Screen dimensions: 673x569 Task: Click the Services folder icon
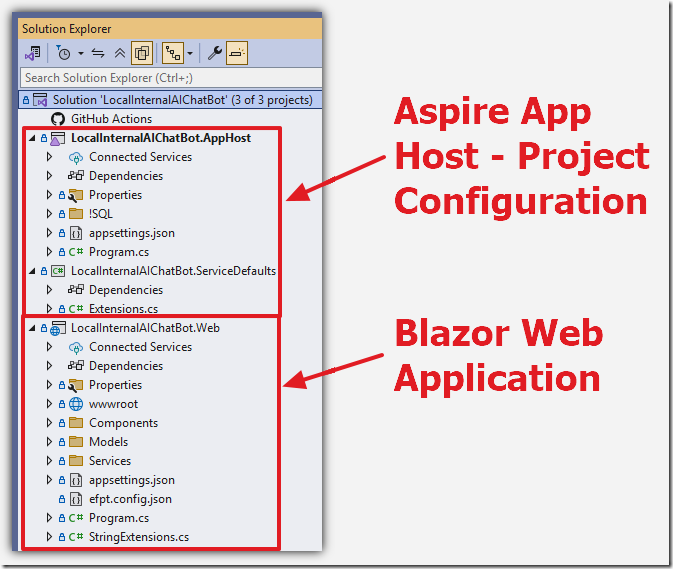pyautogui.click(x=76, y=460)
